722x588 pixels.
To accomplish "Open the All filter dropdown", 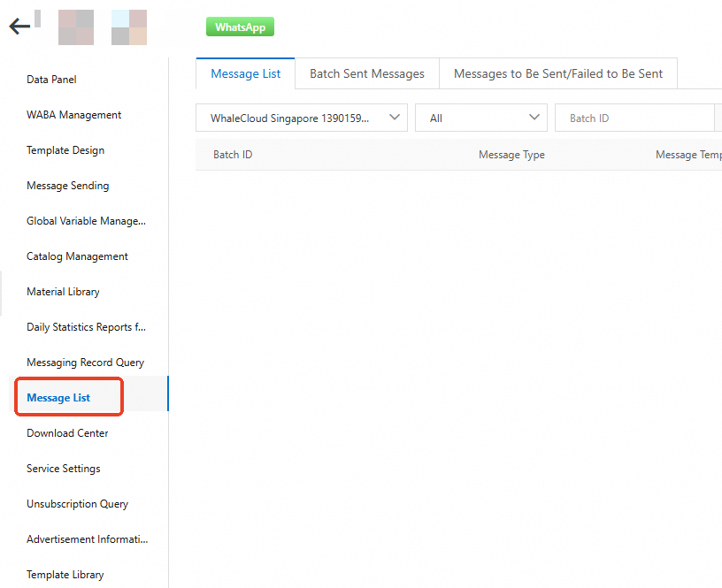I will click(481, 118).
